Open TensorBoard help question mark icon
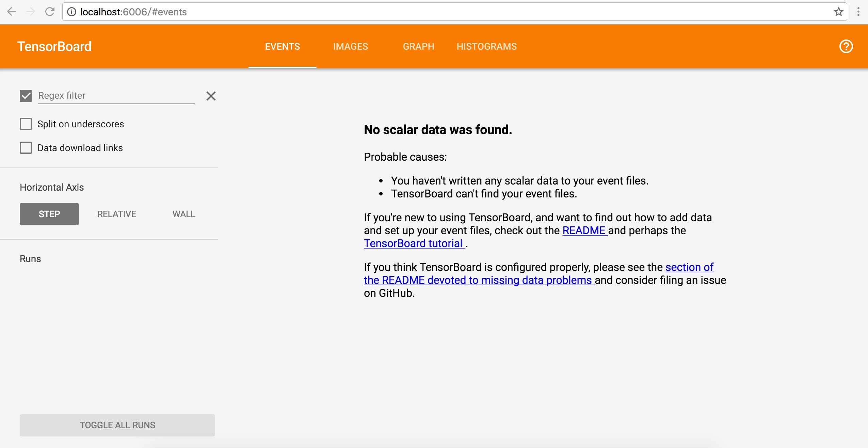This screenshot has width=868, height=448. pos(846,46)
